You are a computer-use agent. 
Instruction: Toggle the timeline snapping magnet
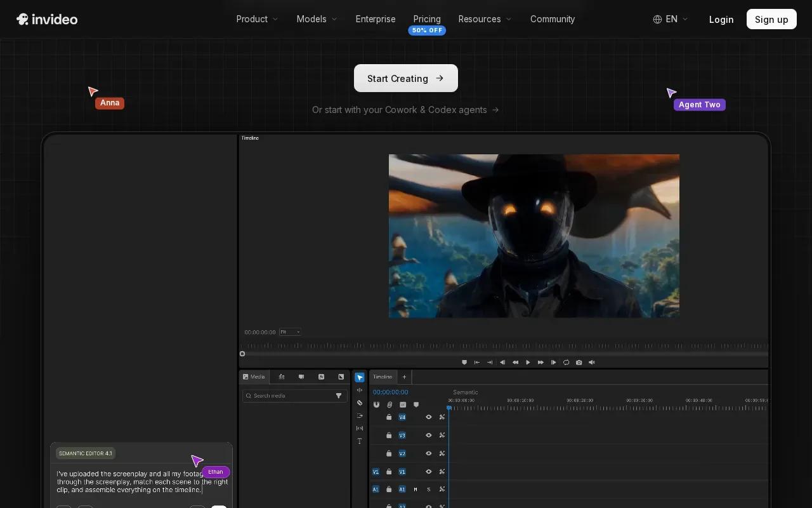click(376, 404)
